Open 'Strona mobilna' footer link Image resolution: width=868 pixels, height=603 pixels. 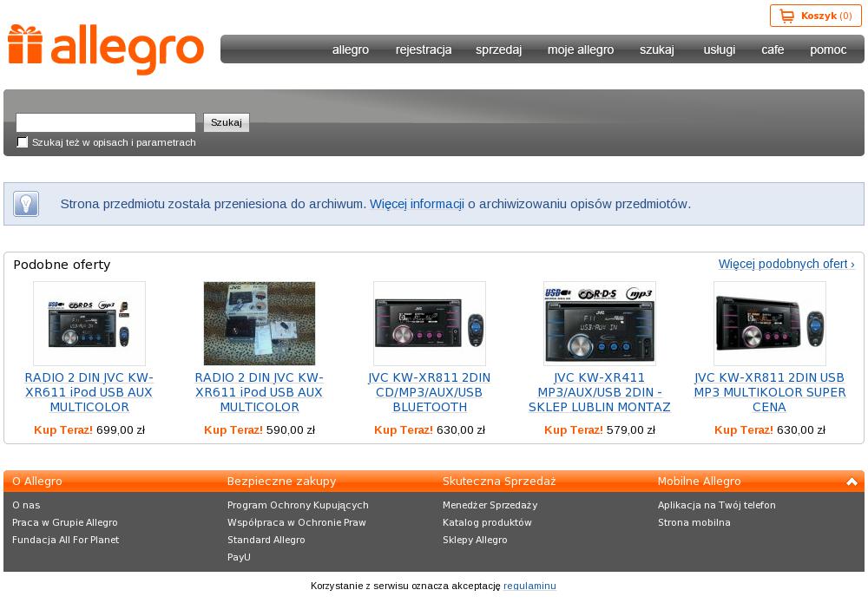694,522
